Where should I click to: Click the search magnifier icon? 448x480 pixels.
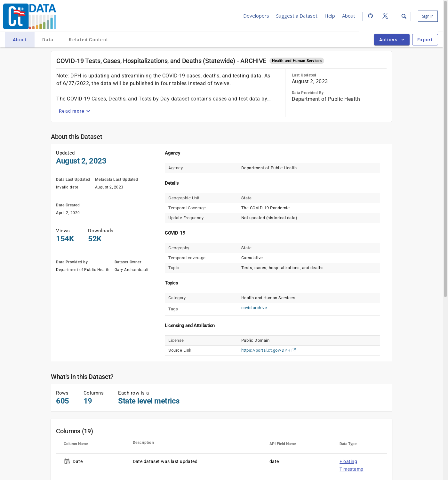pyautogui.click(x=404, y=16)
